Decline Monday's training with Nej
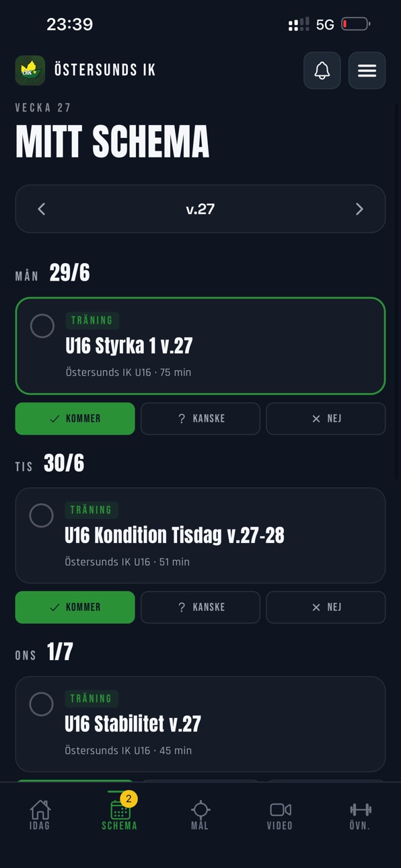This screenshot has width=401, height=868. [326, 419]
